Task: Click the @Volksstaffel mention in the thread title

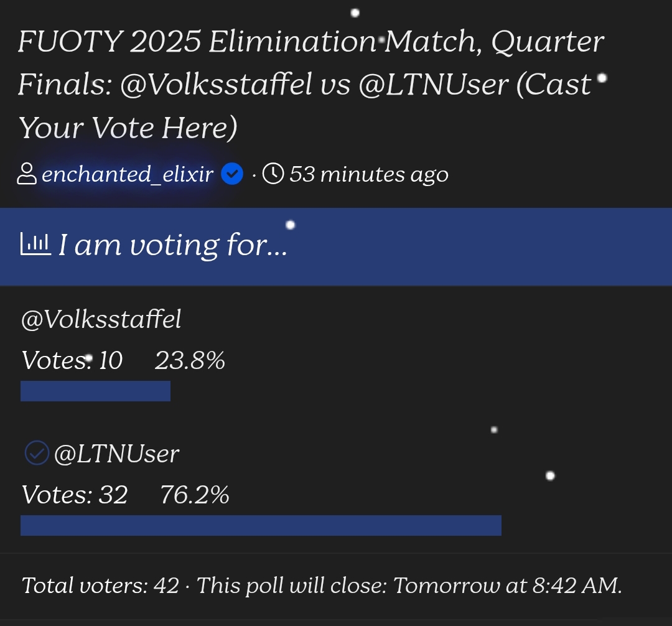Action: tap(216, 85)
